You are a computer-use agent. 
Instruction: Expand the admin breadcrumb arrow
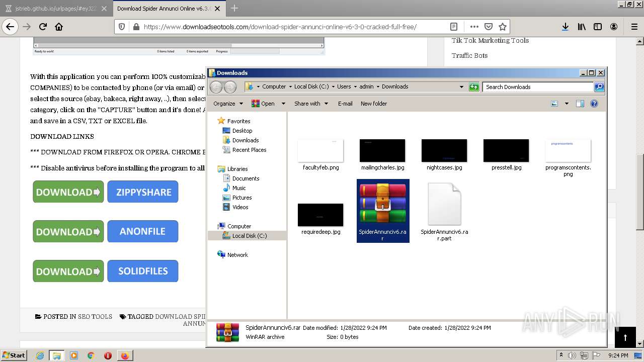point(377,87)
